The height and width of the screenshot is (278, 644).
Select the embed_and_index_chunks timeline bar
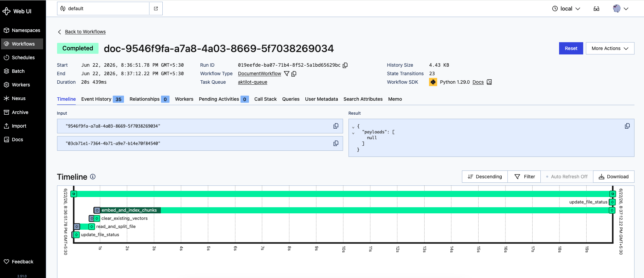[x=355, y=210]
